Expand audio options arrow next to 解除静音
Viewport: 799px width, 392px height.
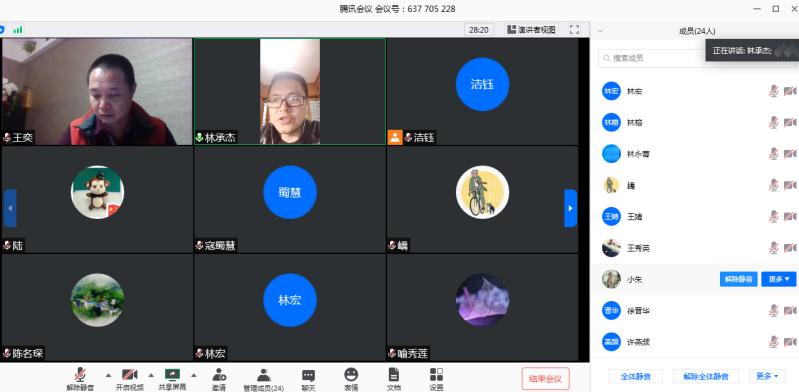(x=108, y=375)
